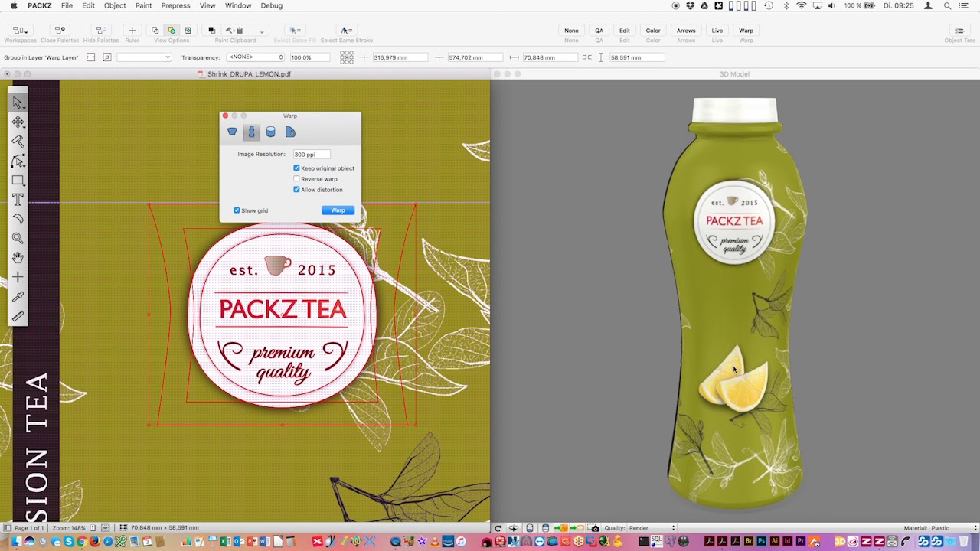
Task: Choose the Rectangle shape tool
Action: (18, 181)
